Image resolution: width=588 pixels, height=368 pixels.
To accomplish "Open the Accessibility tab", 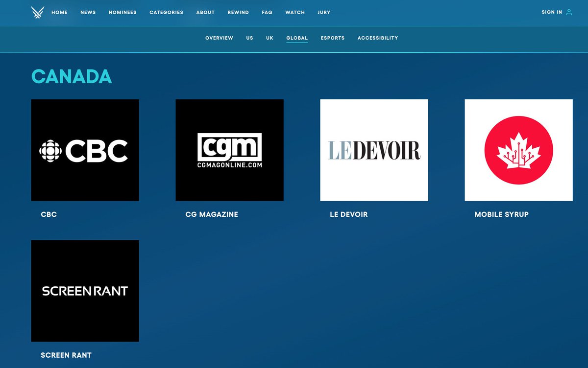I will click(378, 38).
